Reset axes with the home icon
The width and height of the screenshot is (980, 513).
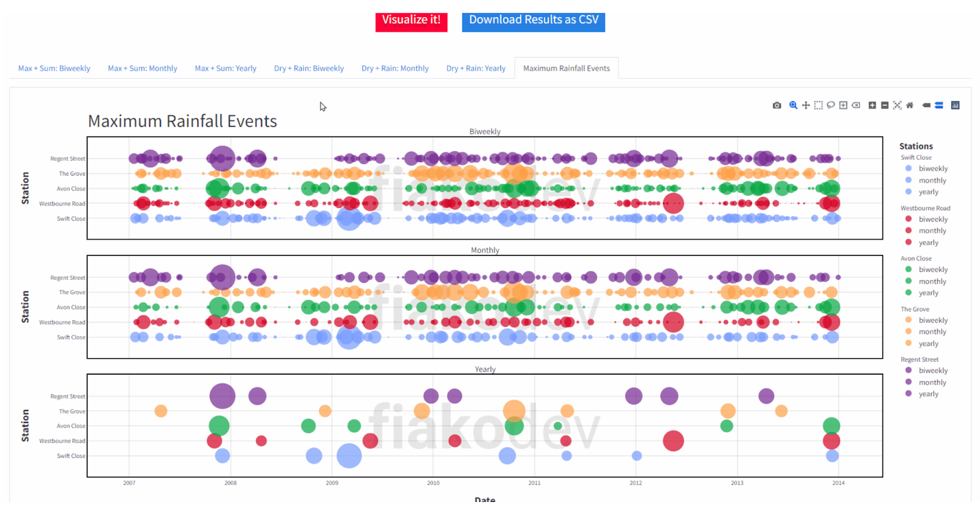click(x=910, y=105)
